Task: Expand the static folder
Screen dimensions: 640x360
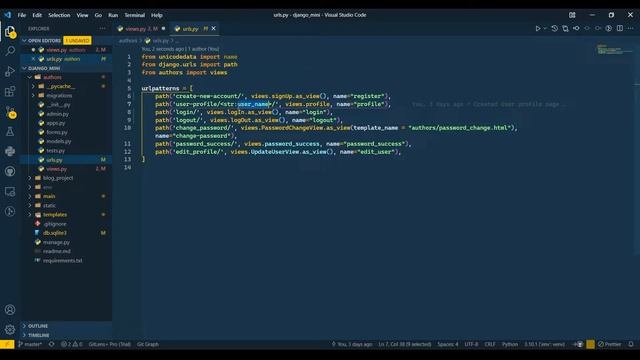Action: [66, 205]
